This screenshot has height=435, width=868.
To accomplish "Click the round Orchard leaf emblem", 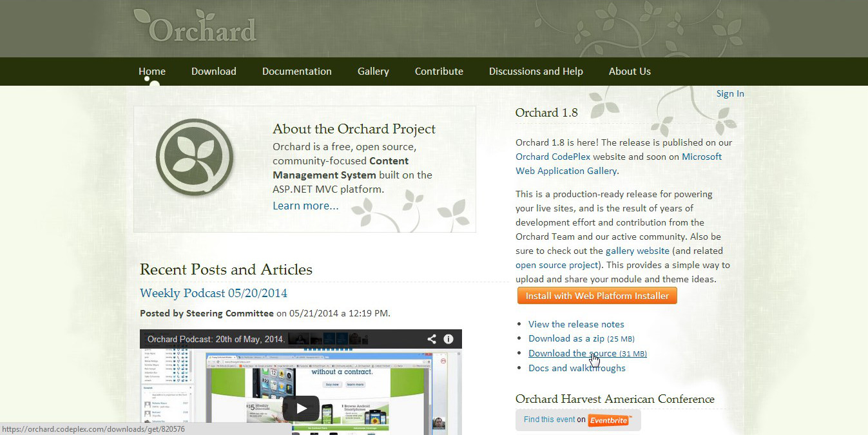I will 195,157.
